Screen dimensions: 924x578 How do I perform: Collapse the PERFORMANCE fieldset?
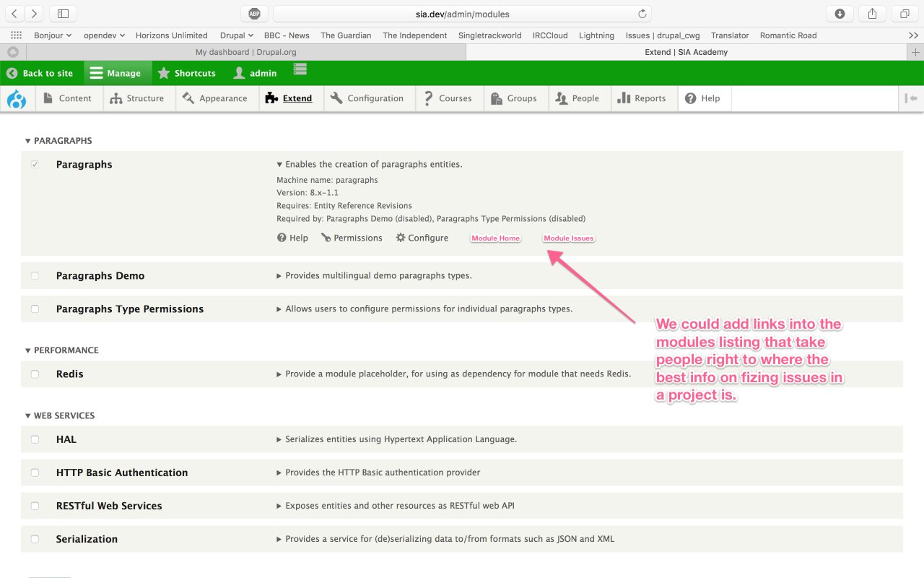click(x=61, y=350)
